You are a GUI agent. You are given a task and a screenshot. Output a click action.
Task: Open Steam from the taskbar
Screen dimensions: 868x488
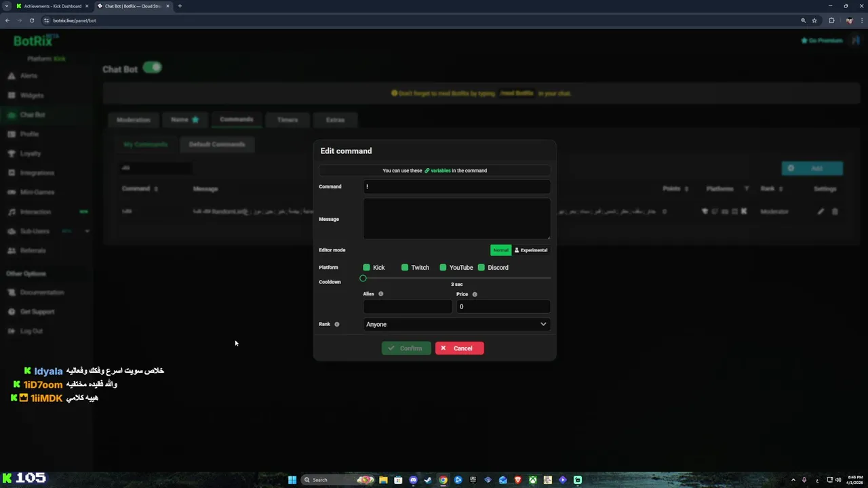[428, 480]
